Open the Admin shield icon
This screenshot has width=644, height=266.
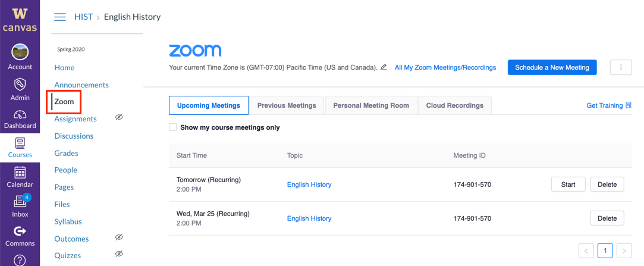point(20,85)
